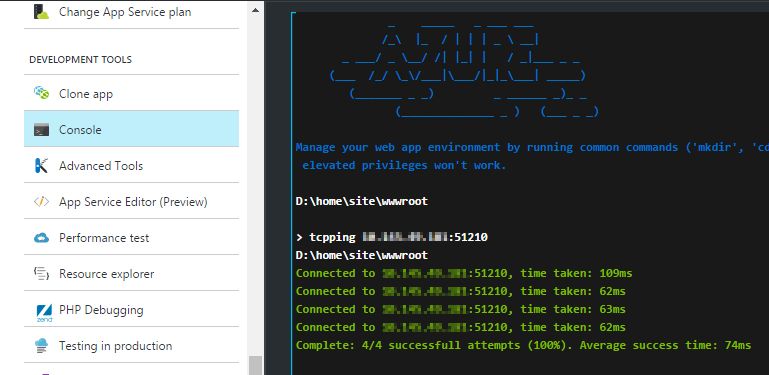Click the Console terminal icon

coord(42,130)
